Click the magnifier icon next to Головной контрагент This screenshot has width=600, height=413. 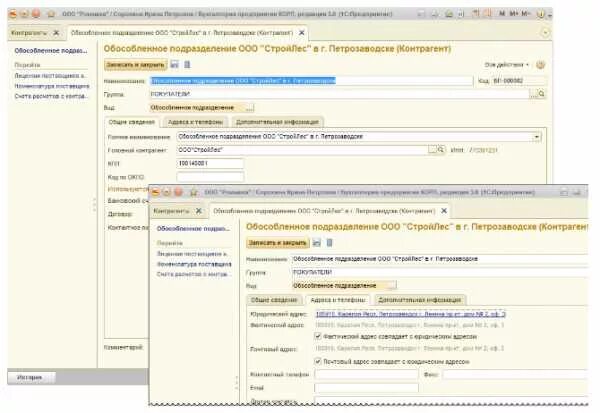tap(440, 150)
